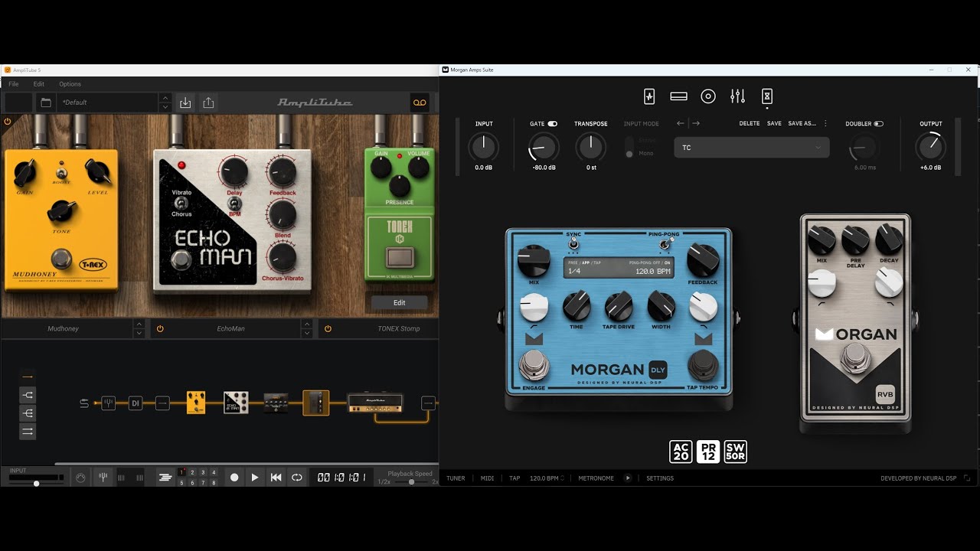Select the AC 20 amp tab

click(681, 452)
